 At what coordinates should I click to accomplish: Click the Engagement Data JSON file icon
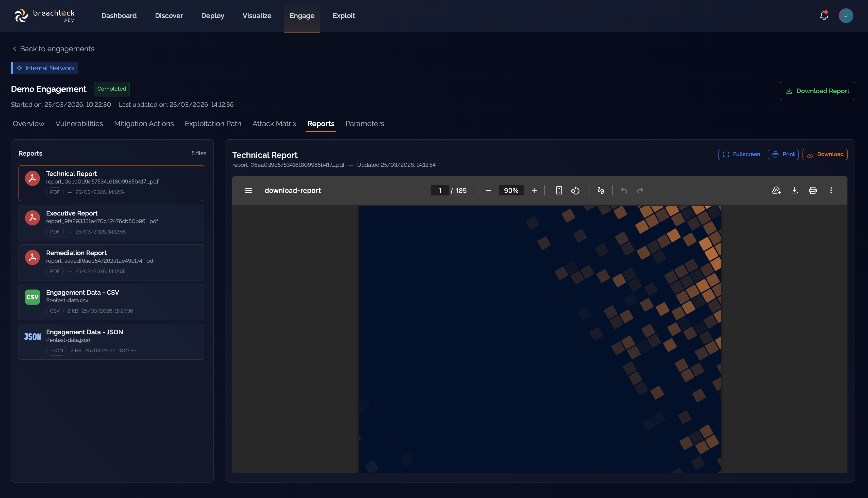pos(32,337)
